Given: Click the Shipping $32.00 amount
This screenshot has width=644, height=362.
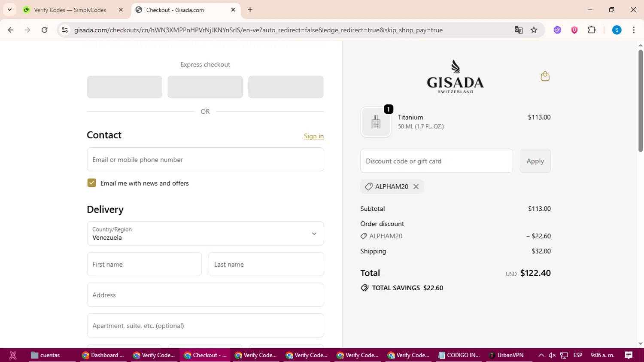Looking at the screenshot, I should [x=541, y=251].
